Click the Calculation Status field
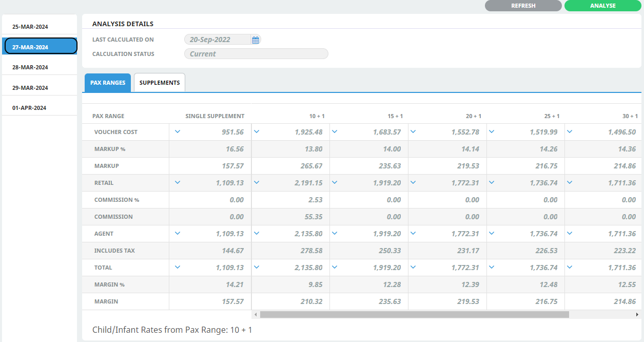 [256, 54]
